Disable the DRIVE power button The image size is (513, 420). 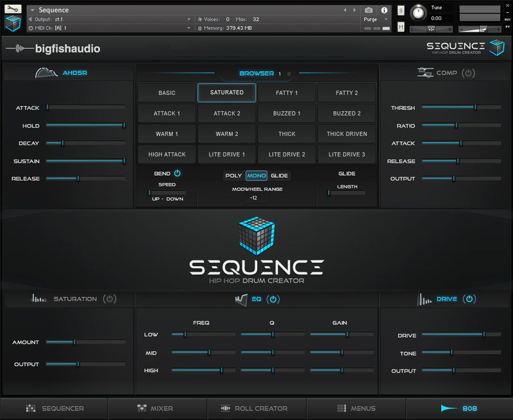pyautogui.click(x=469, y=299)
